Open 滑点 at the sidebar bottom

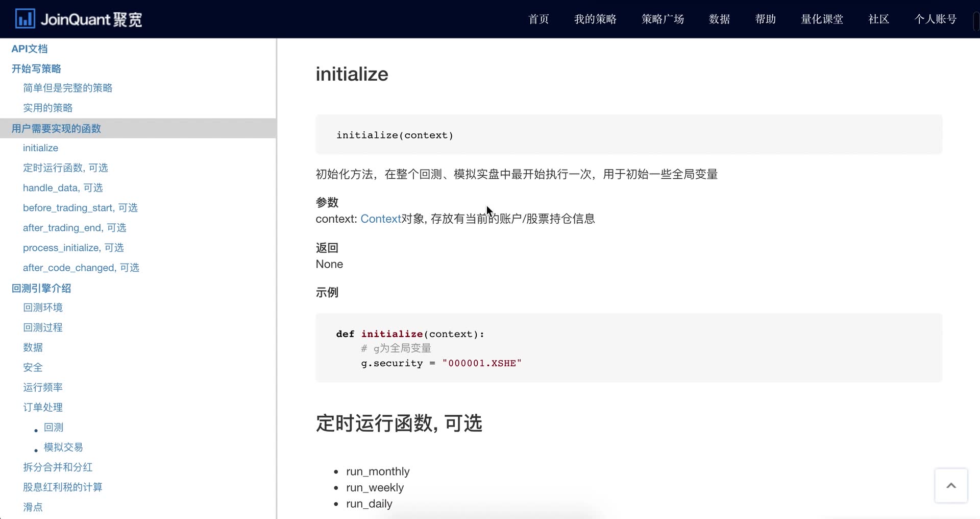(x=33, y=507)
